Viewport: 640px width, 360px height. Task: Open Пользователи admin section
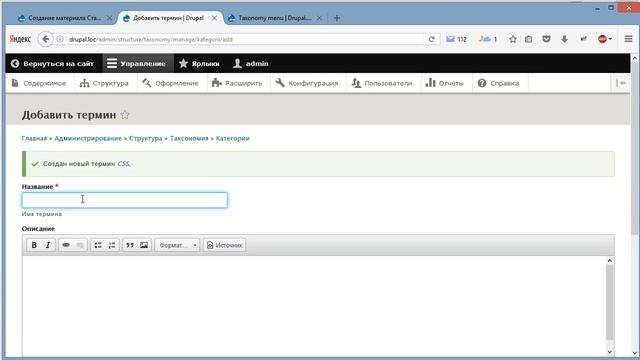point(382,83)
